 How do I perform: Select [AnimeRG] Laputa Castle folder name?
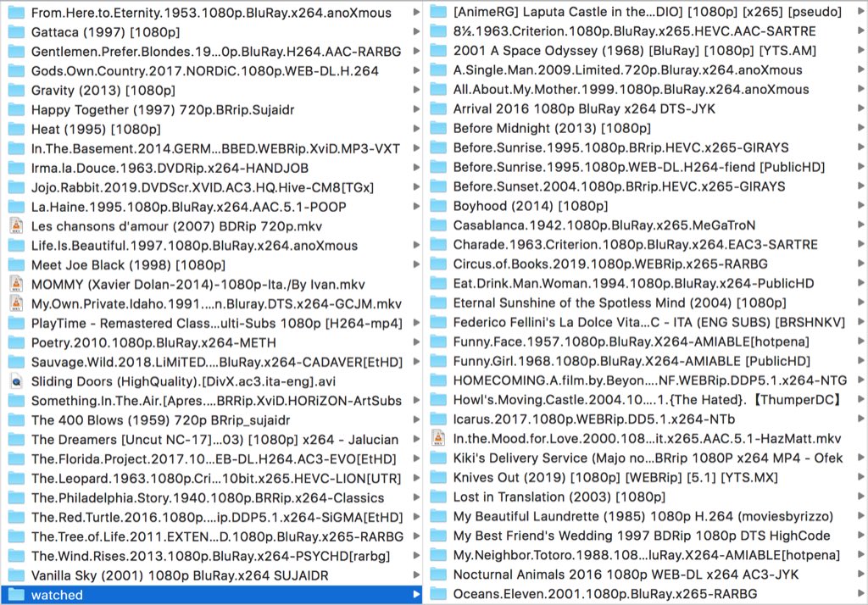pos(648,11)
